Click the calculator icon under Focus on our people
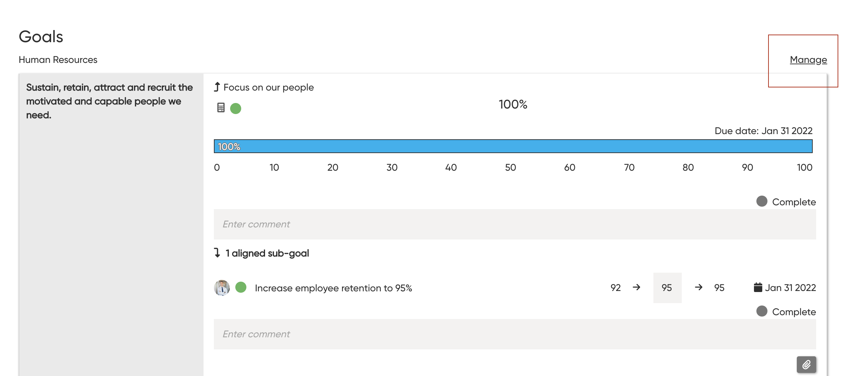Screen dimensions: 868x376 coord(221,108)
